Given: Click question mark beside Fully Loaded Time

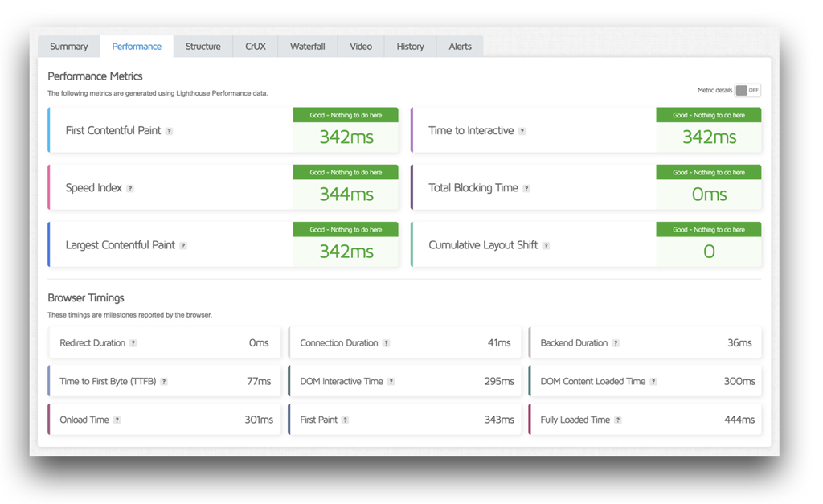Looking at the screenshot, I should click(x=617, y=420).
